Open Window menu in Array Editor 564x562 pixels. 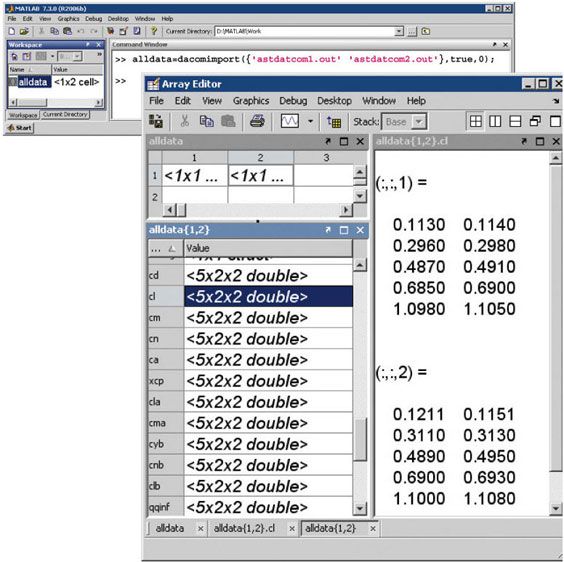379,101
